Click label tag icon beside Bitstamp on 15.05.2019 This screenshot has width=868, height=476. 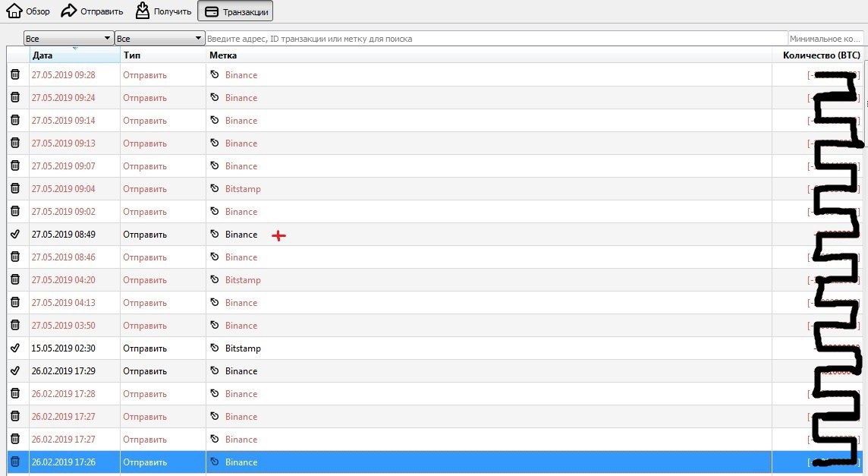click(215, 348)
